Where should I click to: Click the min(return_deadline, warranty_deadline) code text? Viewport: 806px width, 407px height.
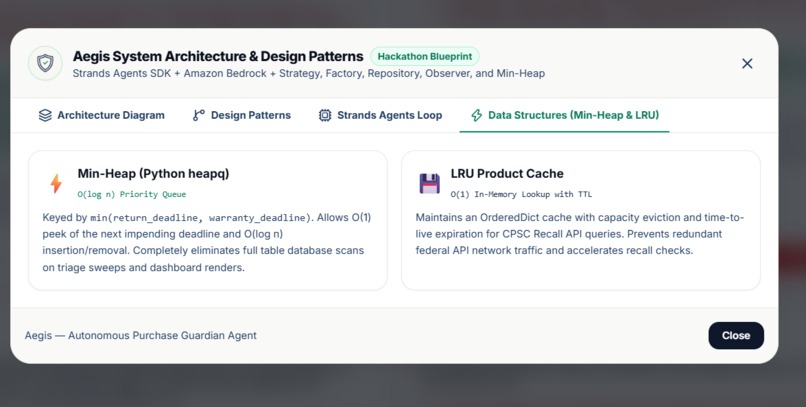coord(201,218)
